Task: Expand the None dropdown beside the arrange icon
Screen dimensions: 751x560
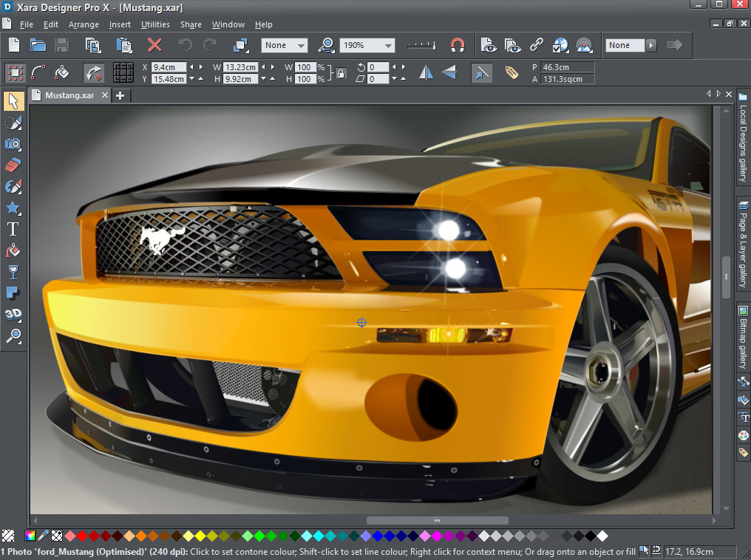Action: click(301, 46)
